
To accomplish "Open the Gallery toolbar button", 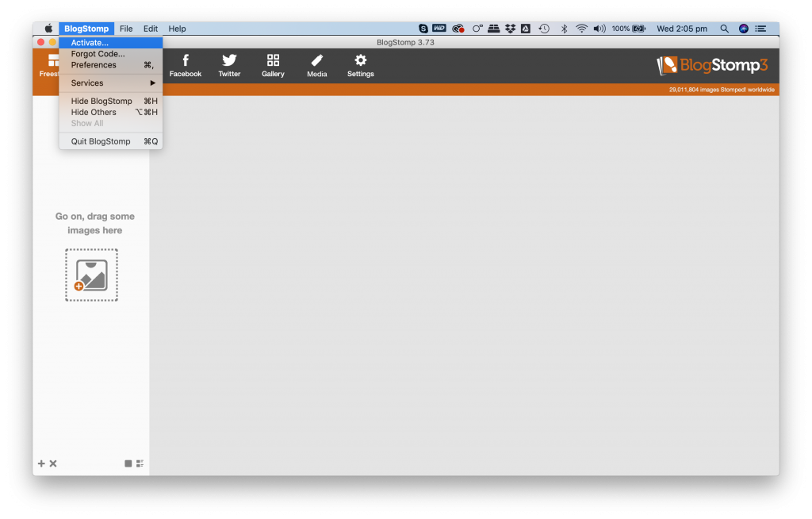I will point(273,66).
